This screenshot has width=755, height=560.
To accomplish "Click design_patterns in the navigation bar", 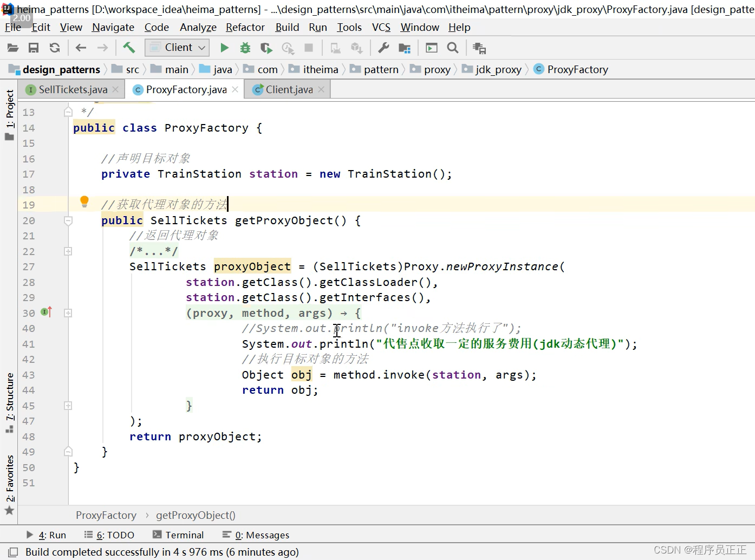I will 55,69.
